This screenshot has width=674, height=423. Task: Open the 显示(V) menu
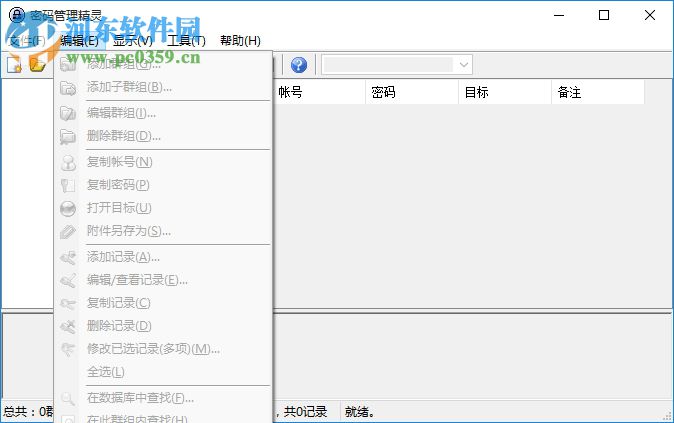point(133,40)
